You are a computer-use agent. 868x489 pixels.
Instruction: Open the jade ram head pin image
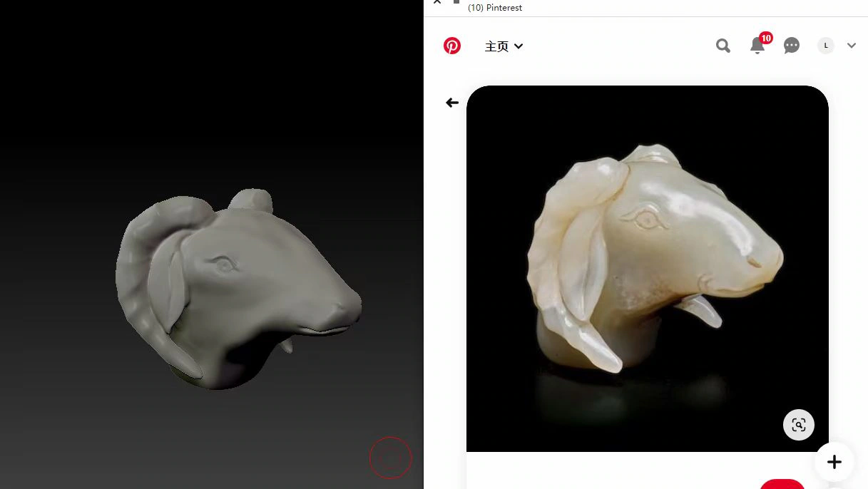648,269
